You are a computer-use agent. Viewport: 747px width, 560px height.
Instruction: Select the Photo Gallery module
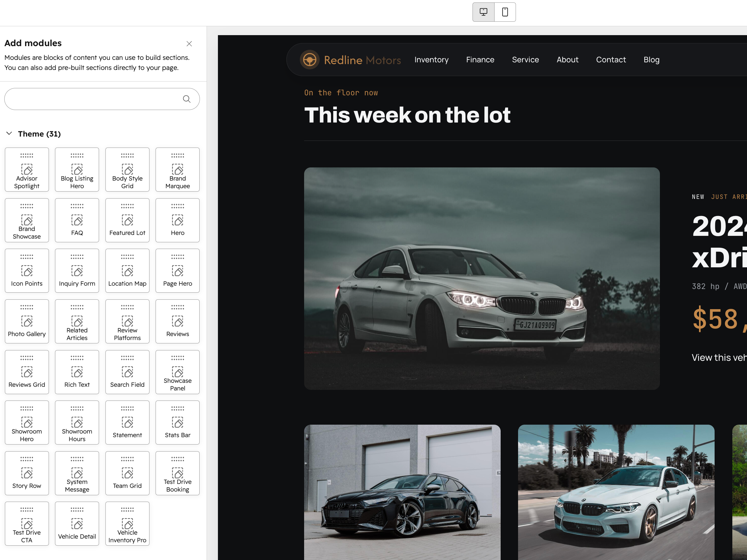coord(27,321)
